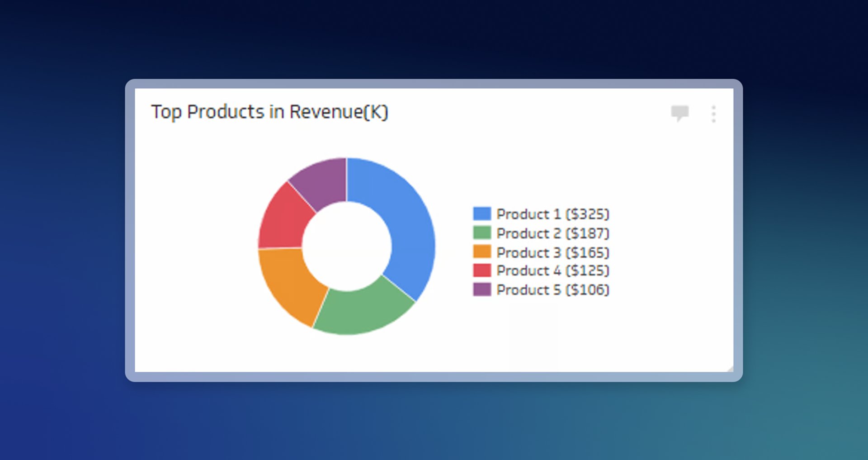
Task: Toggle the Product 4 ($125) legend label
Action: click(x=552, y=270)
